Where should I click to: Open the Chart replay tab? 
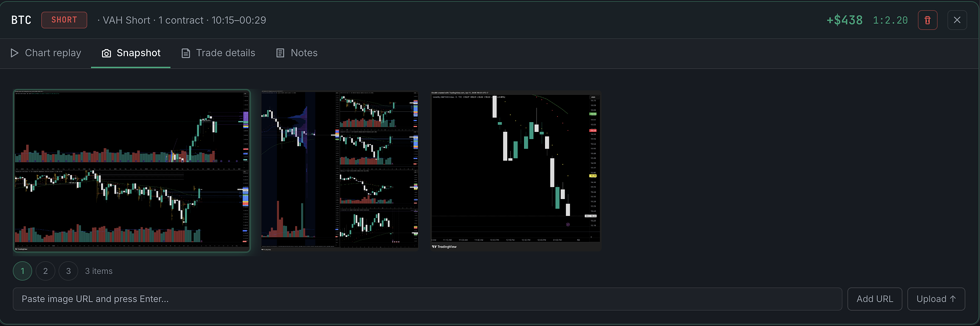click(46, 53)
